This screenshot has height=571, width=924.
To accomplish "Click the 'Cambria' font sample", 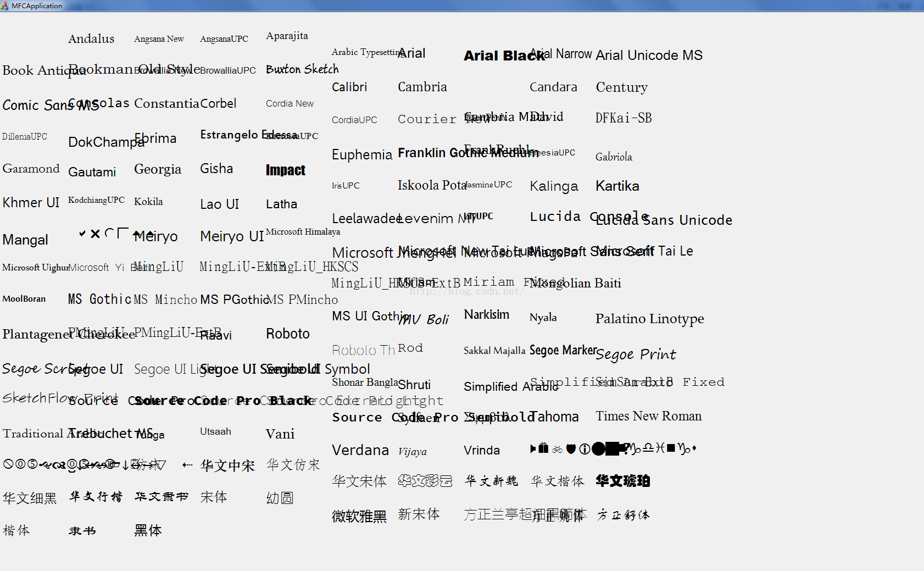I will [422, 87].
